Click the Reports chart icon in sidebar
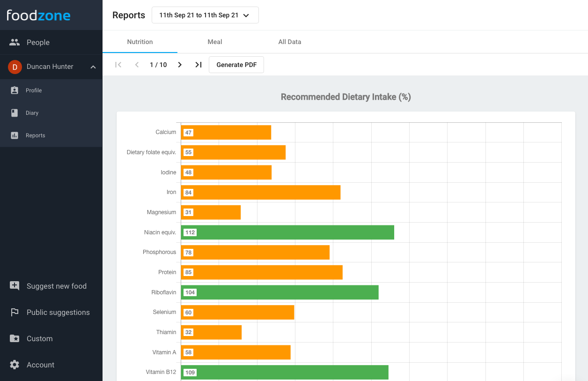 15,135
